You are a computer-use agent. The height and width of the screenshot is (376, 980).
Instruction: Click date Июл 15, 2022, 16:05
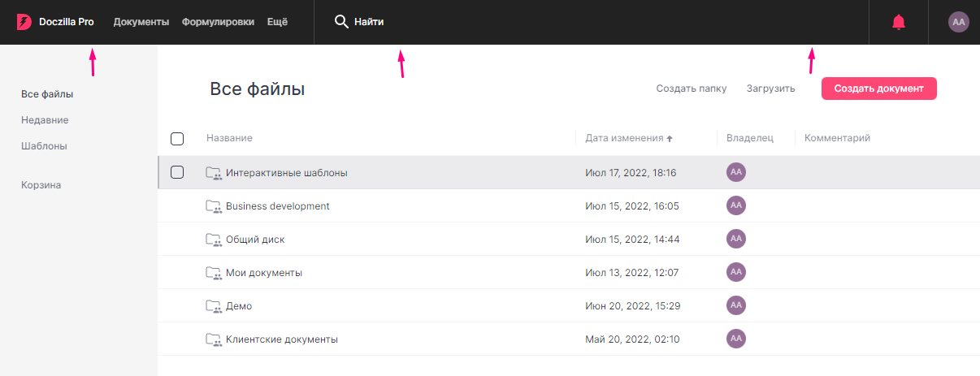pos(632,206)
